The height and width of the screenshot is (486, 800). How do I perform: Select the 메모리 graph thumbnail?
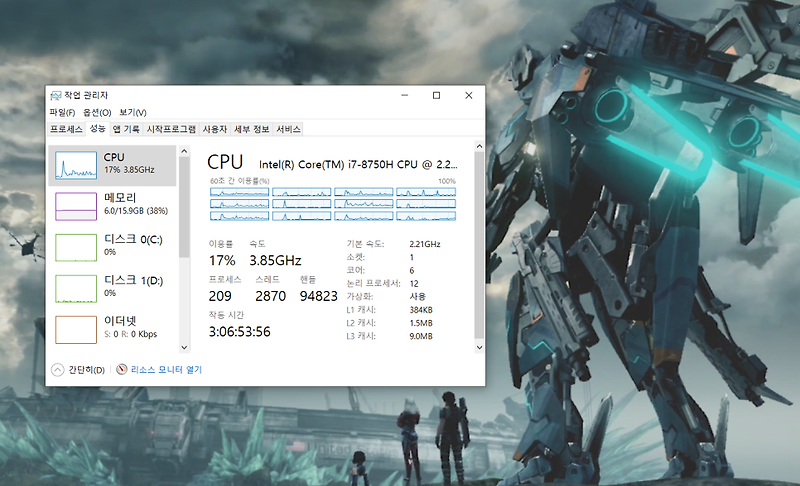(x=76, y=206)
